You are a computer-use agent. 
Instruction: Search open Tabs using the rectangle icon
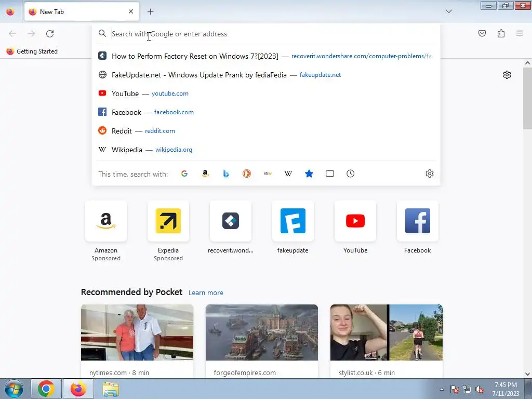[x=330, y=174]
